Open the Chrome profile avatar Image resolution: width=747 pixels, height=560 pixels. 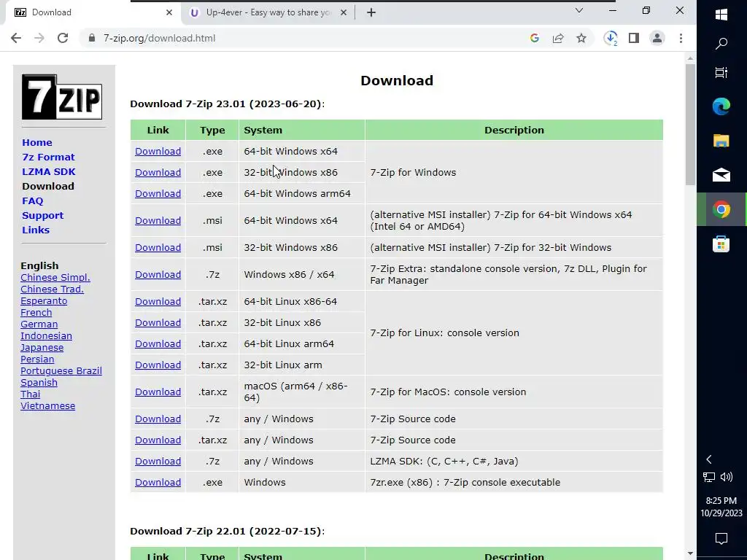(657, 38)
